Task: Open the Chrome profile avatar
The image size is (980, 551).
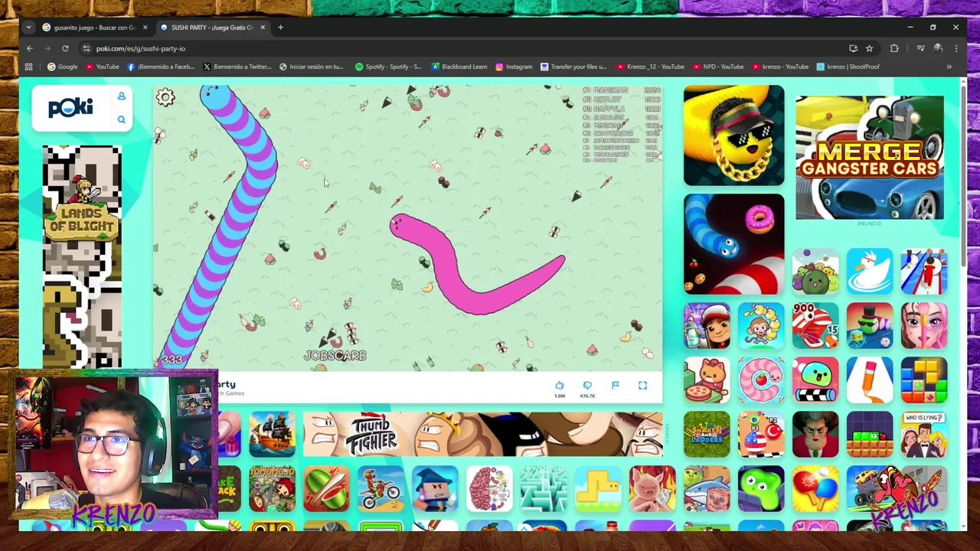Action: pos(938,48)
